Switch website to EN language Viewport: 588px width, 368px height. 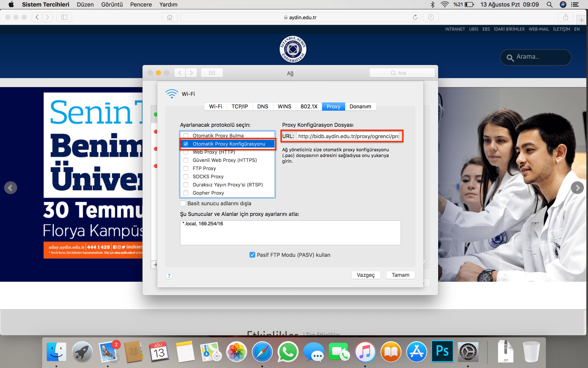[x=577, y=29]
